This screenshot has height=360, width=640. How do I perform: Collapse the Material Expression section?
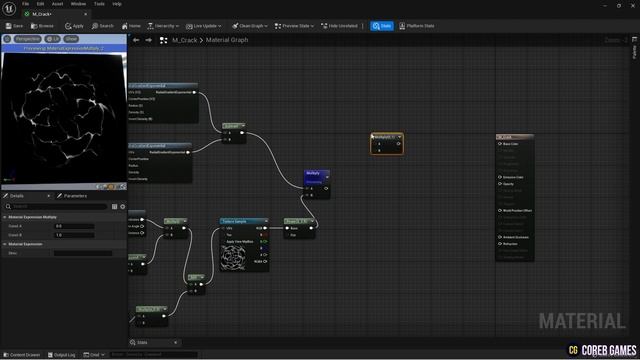pyautogui.click(x=5, y=244)
